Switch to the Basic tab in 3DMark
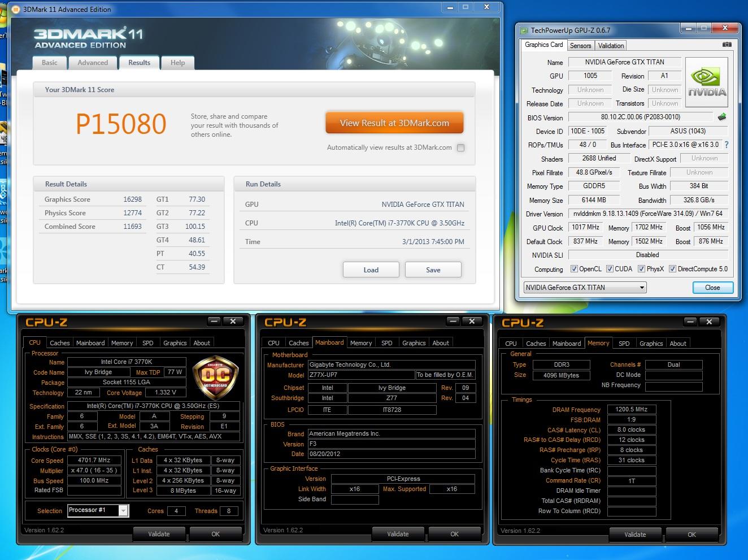The width and height of the screenshot is (748, 560). 50,63
